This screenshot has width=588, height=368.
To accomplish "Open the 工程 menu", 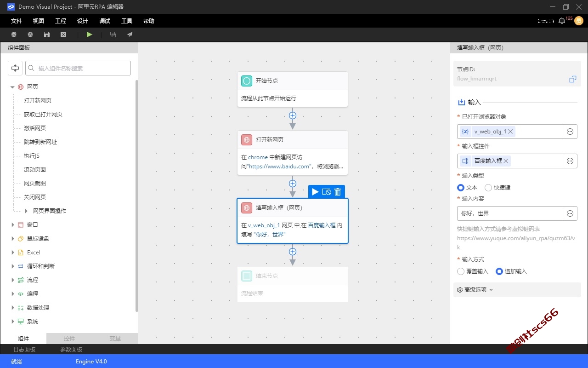I will point(61,21).
